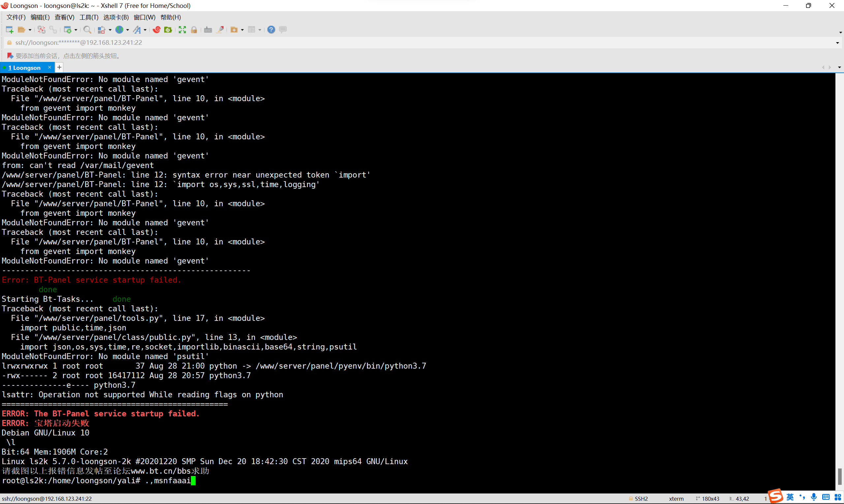Open the Sogou toolbox grid icon
The width and height of the screenshot is (844, 504).
pos(838,497)
